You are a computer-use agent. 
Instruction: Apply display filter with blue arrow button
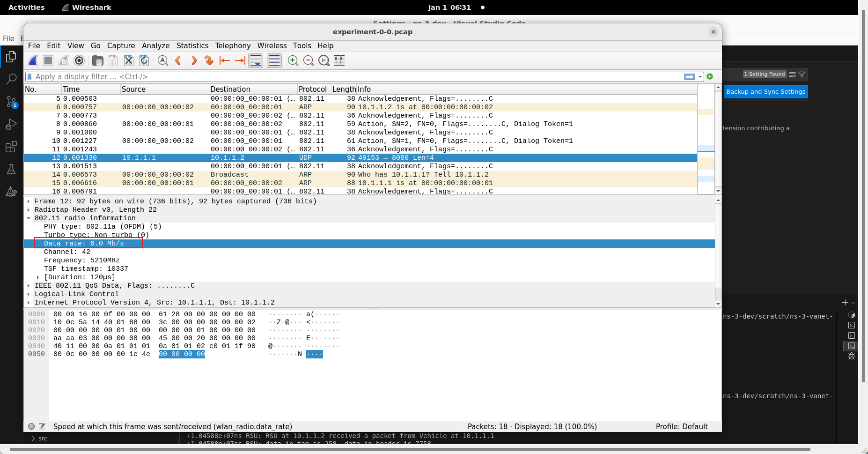[x=690, y=77]
